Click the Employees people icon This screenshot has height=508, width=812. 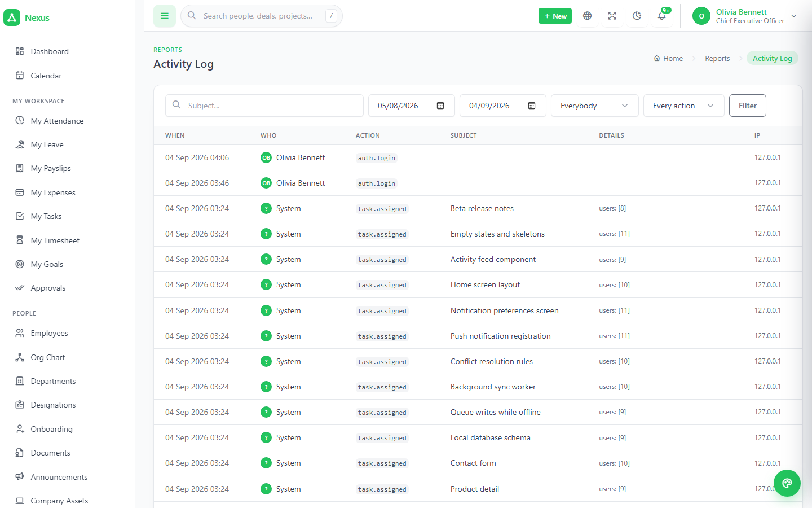[20, 333]
